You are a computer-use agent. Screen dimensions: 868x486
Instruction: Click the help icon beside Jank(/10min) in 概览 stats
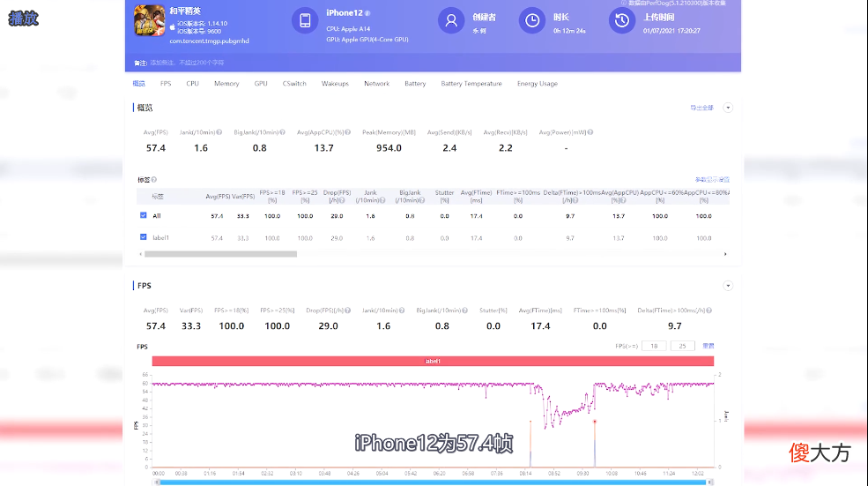click(x=219, y=132)
